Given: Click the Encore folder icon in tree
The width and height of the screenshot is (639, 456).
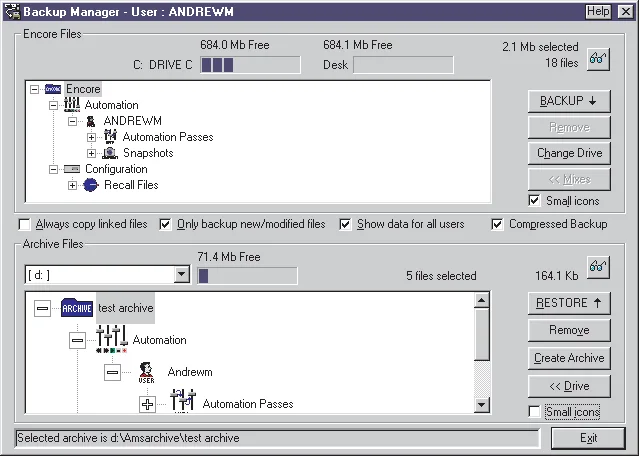Looking at the screenshot, I should pos(53,89).
